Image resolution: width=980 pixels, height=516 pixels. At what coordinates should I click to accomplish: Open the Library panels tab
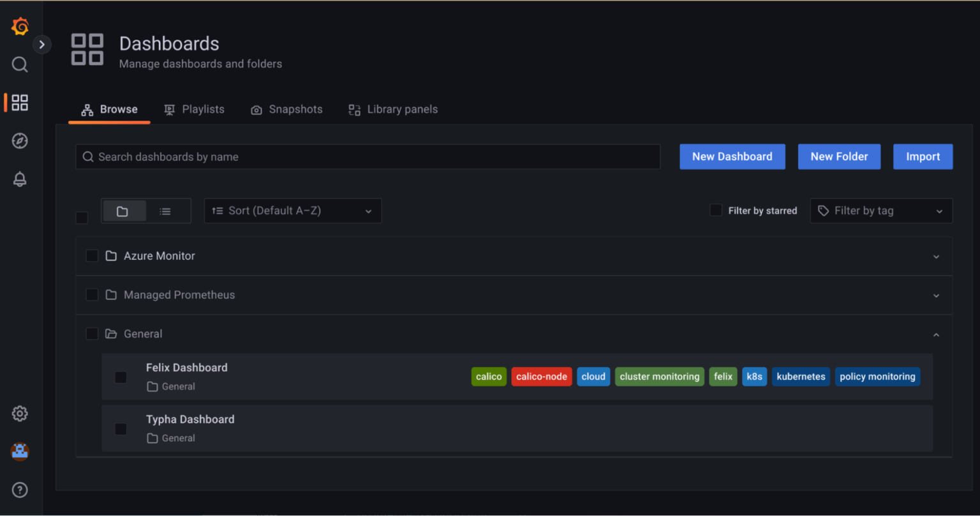392,109
